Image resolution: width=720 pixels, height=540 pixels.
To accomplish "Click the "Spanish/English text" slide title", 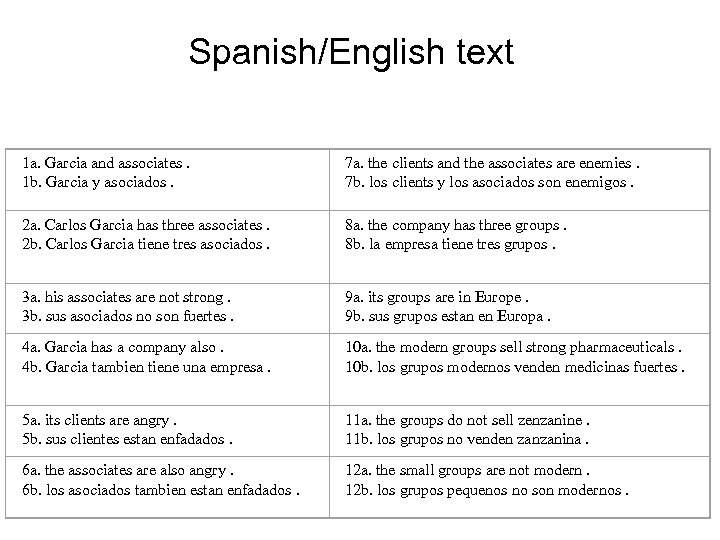I will [x=351, y=51].
